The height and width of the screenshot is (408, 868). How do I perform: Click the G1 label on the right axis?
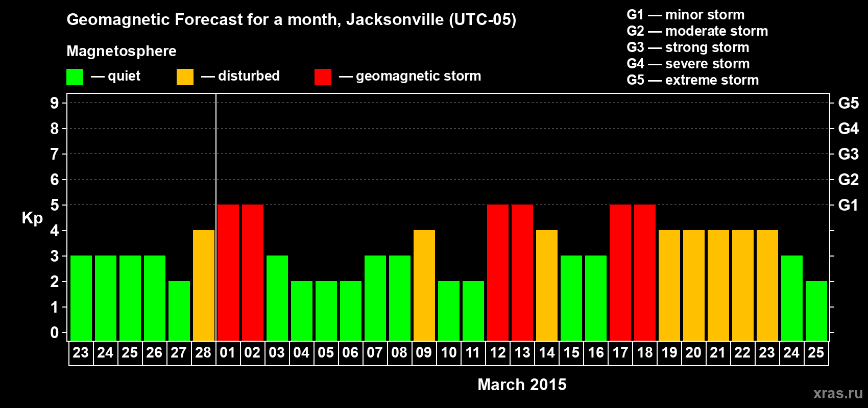848,205
